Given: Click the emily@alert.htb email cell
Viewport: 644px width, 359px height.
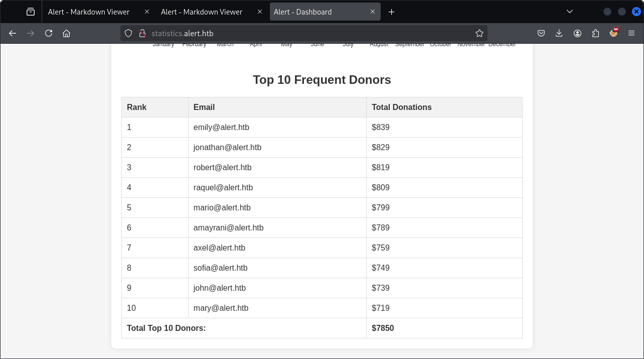Looking at the screenshot, I should pos(221,127).
